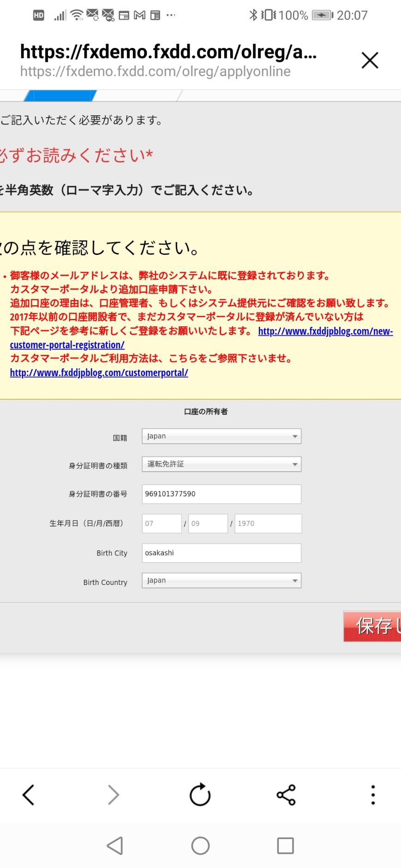Image resolution: width=401 pixels, height=868 pixels.
Task: Tap the cellular signal strength icon
Action: (60, 16)
